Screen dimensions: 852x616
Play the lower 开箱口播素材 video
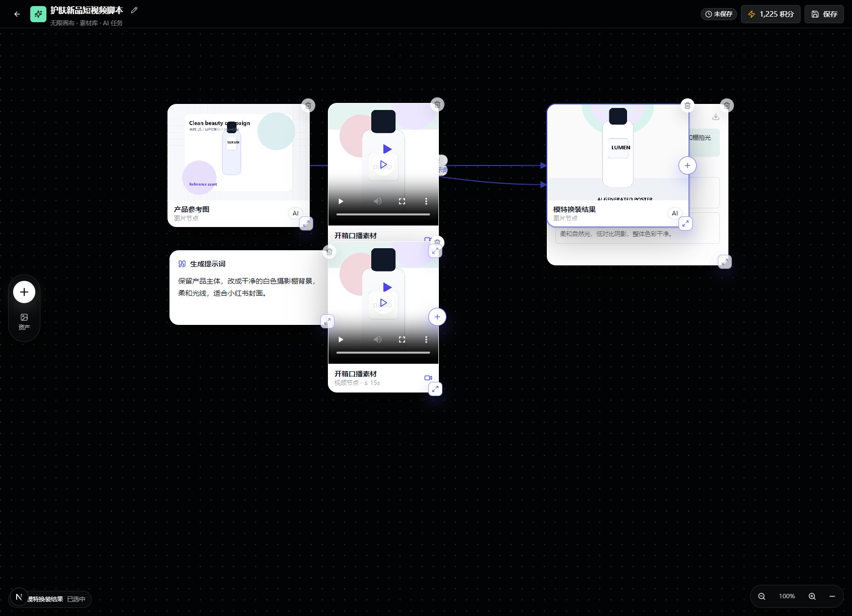click(x=340, y=340)
